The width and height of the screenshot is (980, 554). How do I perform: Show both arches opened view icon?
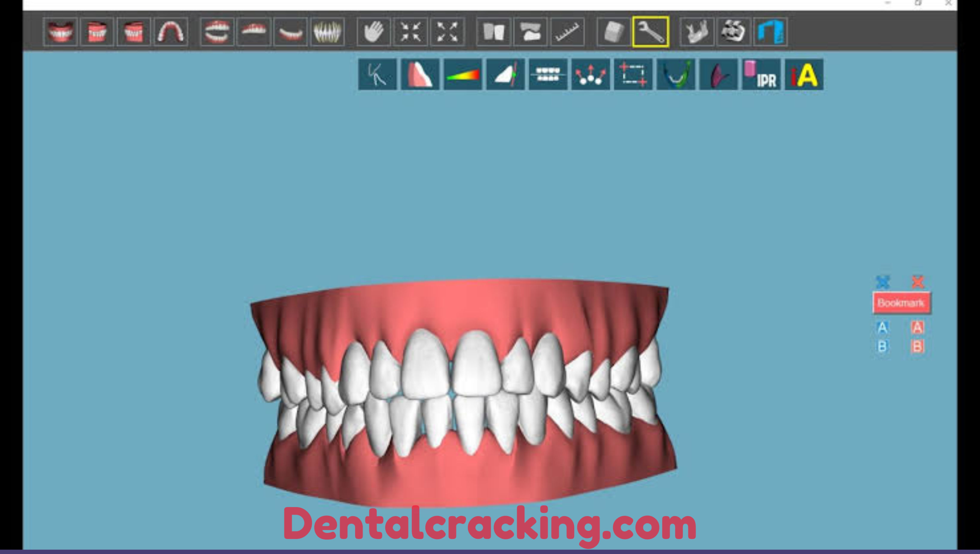pyautogui.click(x=217, y=32)
